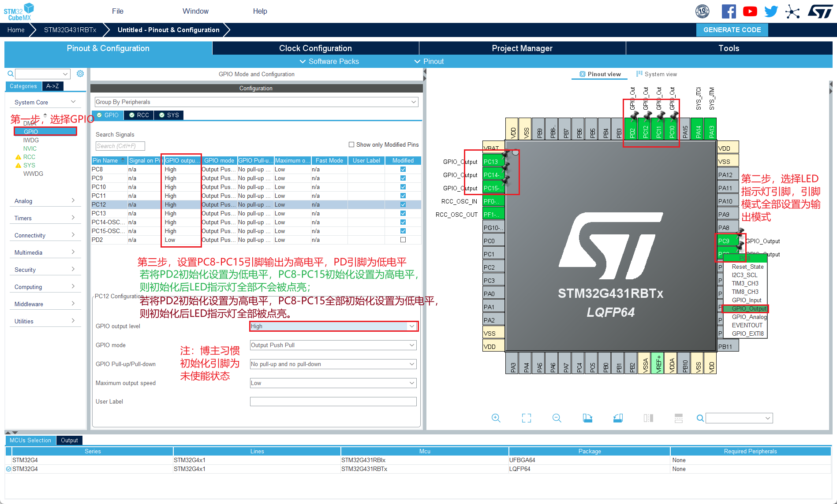Expand the Timers category

[x=45, y=218]
